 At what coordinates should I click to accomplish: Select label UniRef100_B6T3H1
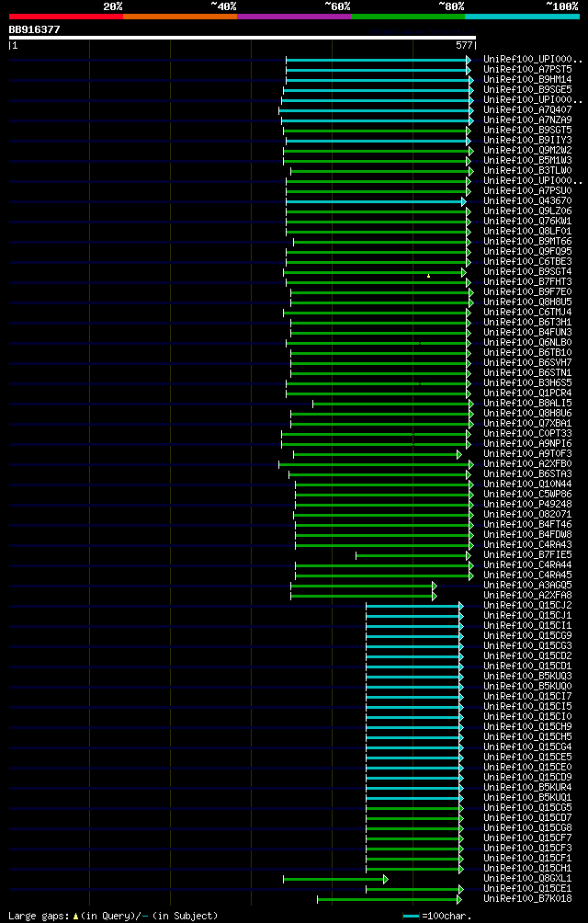click(x=527, y=322)
